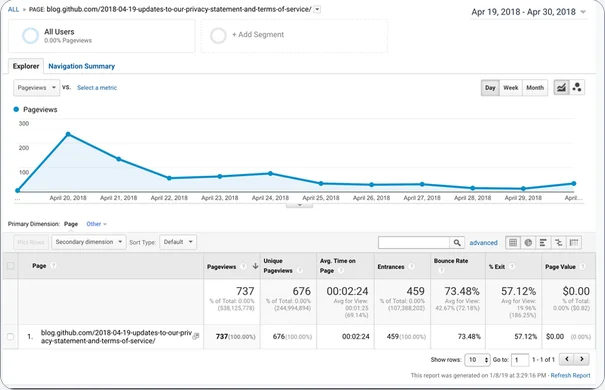Click the April 24, 2018 data point

click(270, 174)
